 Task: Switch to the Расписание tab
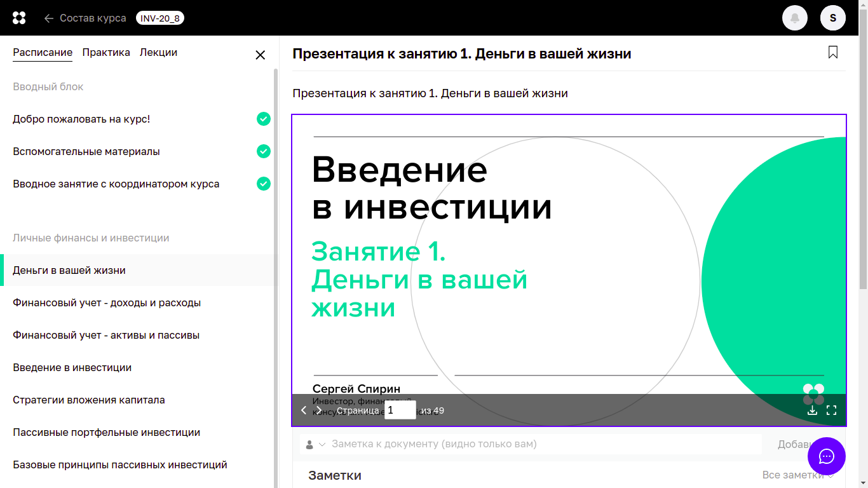point(43,53)
